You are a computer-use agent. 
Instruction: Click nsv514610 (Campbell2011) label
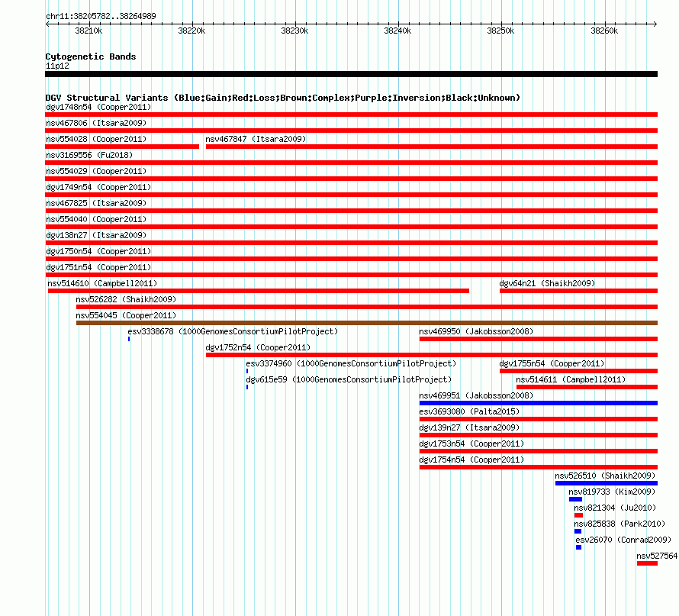[102, 283]
